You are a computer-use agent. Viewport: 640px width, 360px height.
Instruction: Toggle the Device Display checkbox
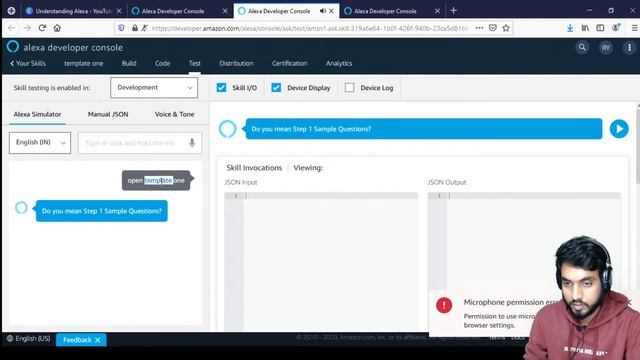pyautogui.click(x=276, y=87)
